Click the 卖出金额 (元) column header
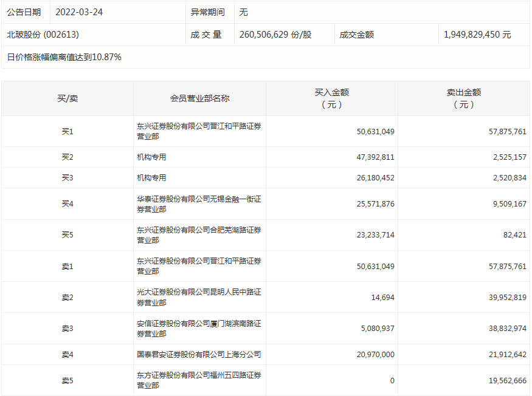Viewport: 532px width, 396px height. coord(463,98)
